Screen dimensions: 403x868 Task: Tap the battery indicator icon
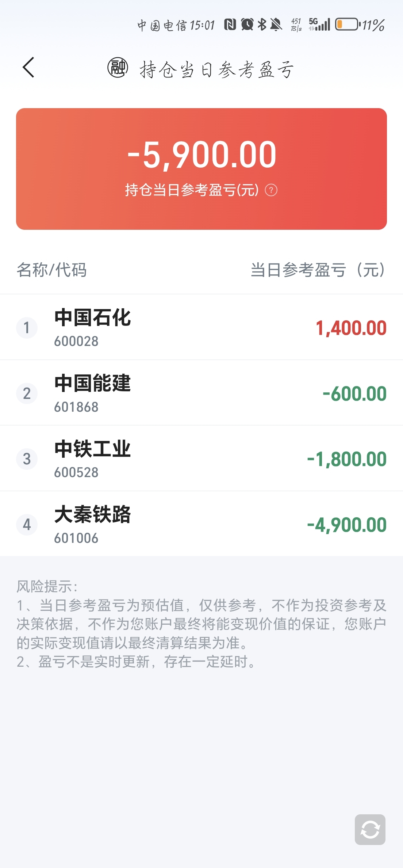[347, 24]
